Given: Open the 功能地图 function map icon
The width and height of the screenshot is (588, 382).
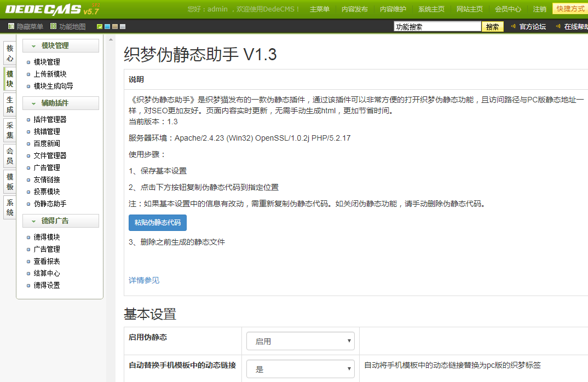Looking at the screenshot, I should (x=53, y=26).
